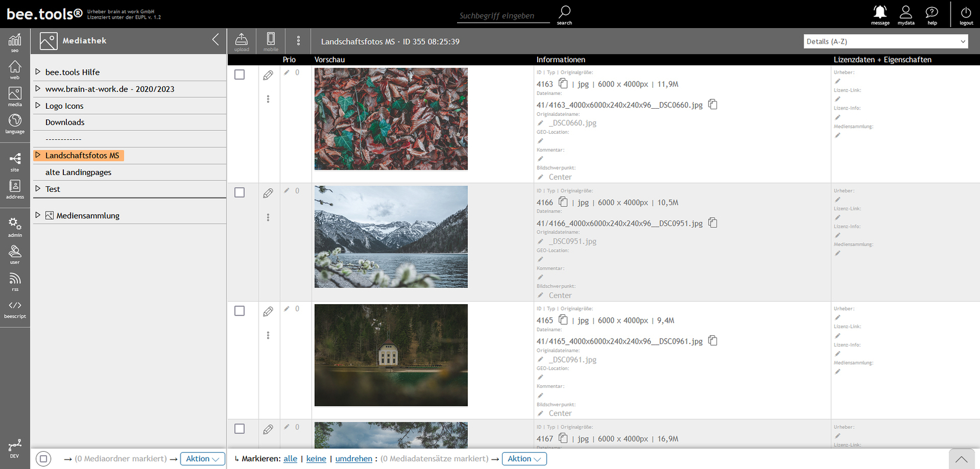This screenshot has height=469, width=980.
Task: Click the 'umdrehen' mark link
Action: coord(354,459)
